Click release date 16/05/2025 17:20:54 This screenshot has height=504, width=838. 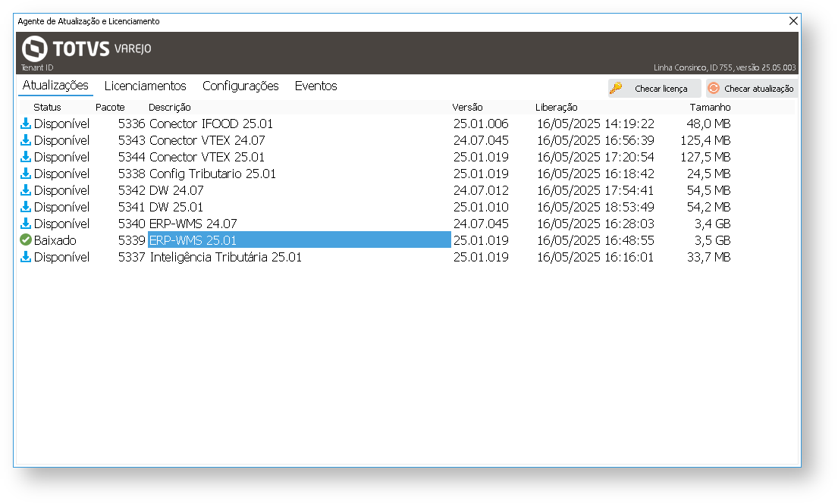(x=595, y=157)
